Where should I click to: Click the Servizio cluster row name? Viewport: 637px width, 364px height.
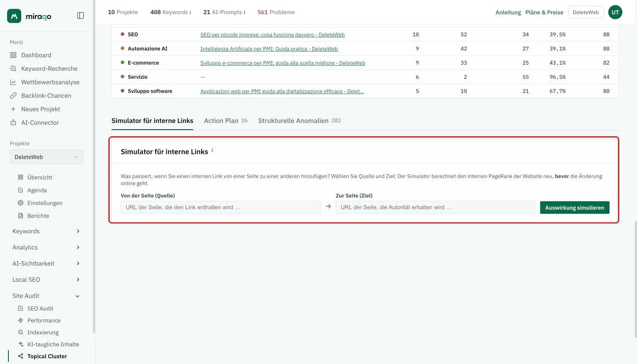pos(138,77)
